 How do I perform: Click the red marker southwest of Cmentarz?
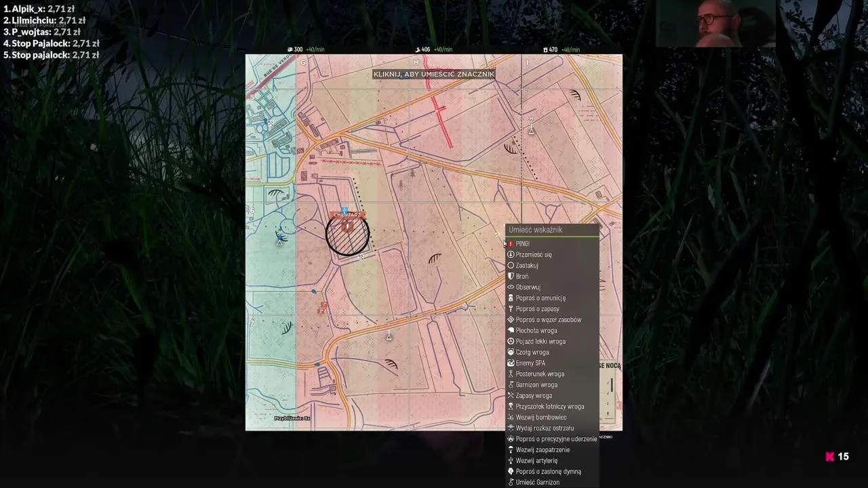coord(323,308)
